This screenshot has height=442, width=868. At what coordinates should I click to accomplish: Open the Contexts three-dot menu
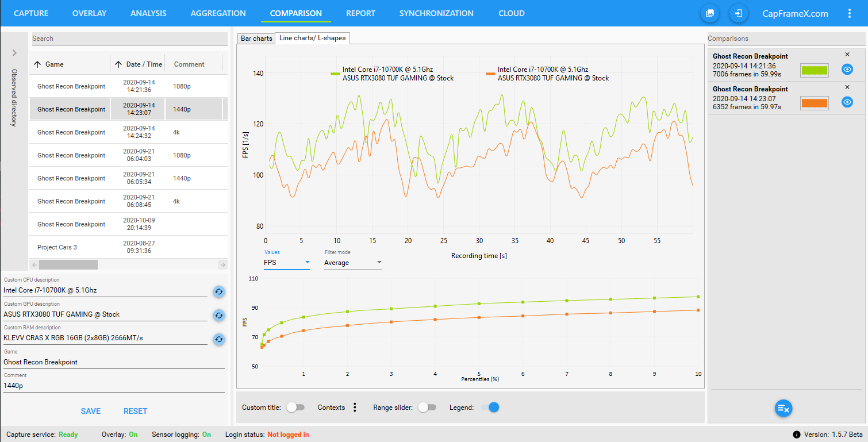(355, 408)
